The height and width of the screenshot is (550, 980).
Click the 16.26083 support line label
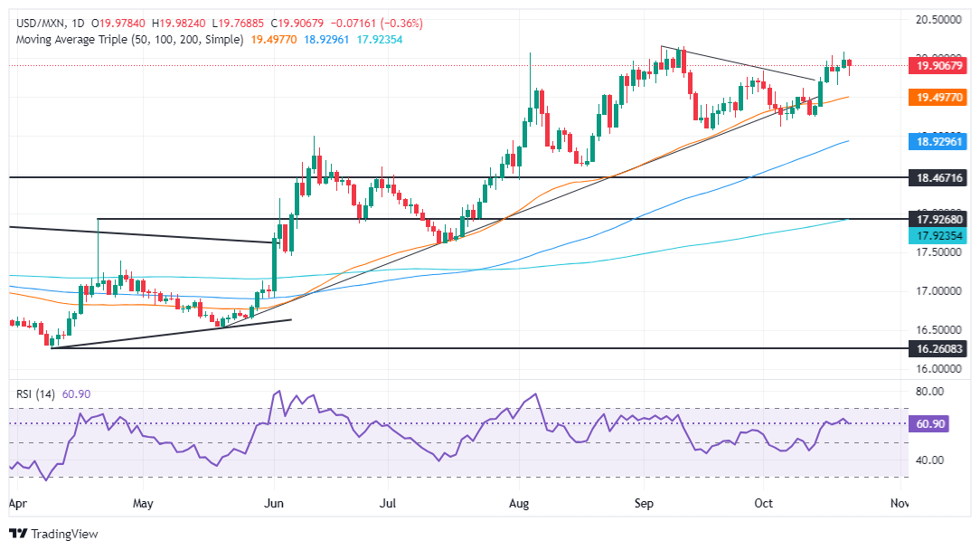[938, 348]
